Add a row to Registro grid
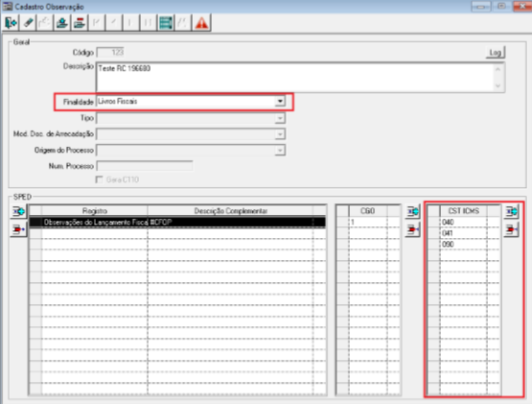The image size is (532, 404). point(18,212)
